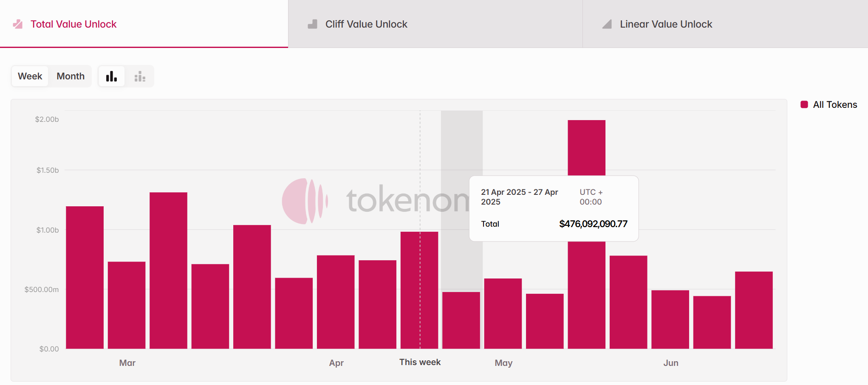The image size is (868, 385).
Task: Click the last bar on the right
Action: pyautogui.click(x=754, y=310)
